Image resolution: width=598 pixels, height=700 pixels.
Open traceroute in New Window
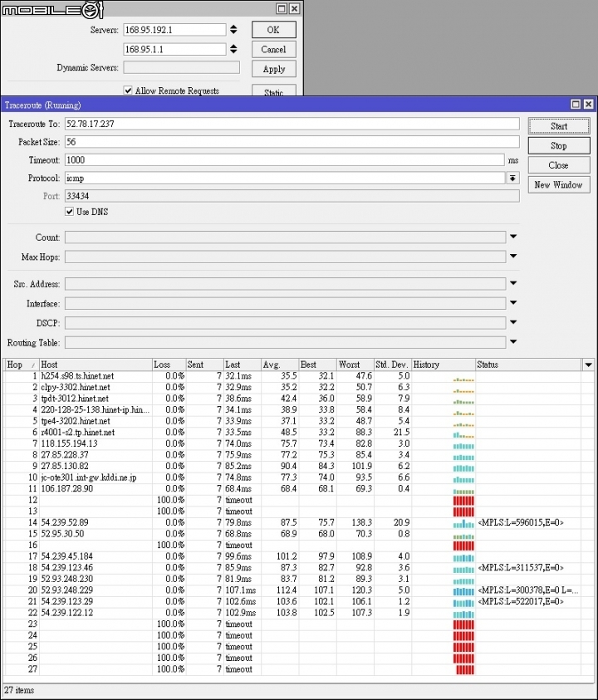point(559,184)
